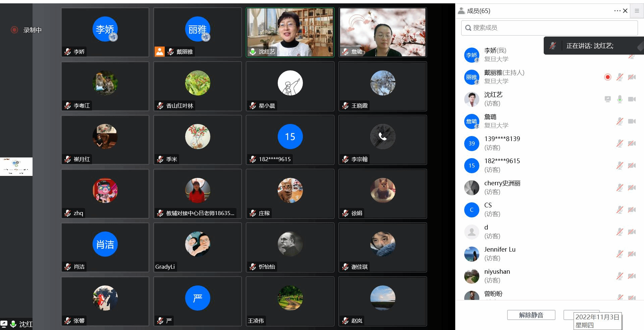Toggle 詹璐's camera icon in member list
The height and width of the screenshot is (330, 644).
(632, 121)
